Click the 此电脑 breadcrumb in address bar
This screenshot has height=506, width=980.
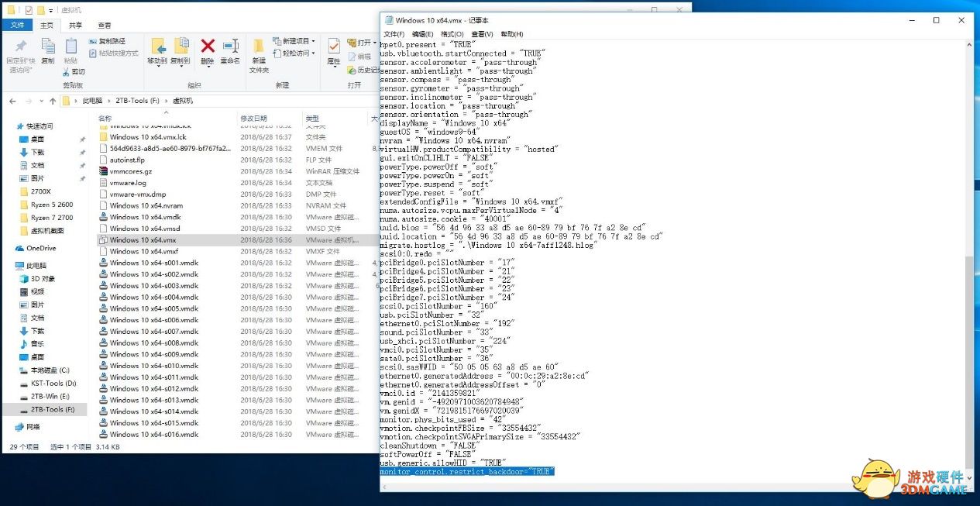click(93, 101)
